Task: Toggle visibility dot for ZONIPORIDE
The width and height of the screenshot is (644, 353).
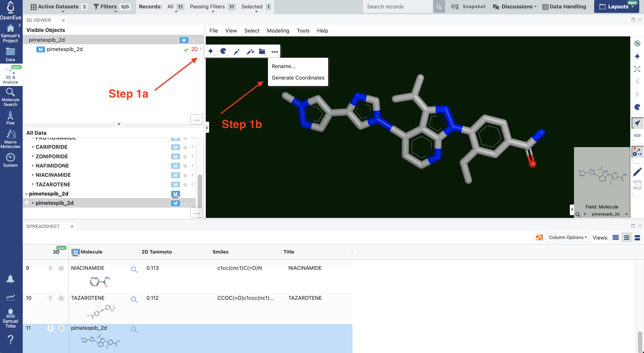Action: 185,157
